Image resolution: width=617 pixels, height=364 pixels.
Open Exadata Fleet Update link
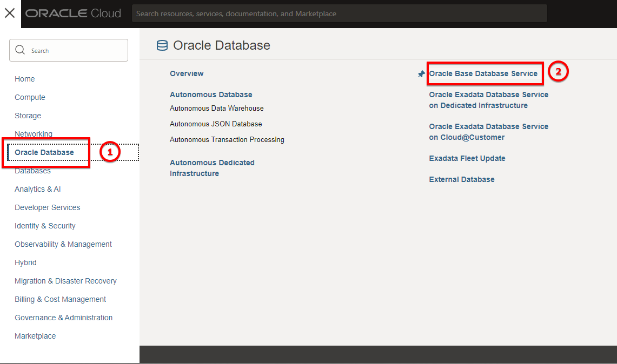[x=467, y=158]
